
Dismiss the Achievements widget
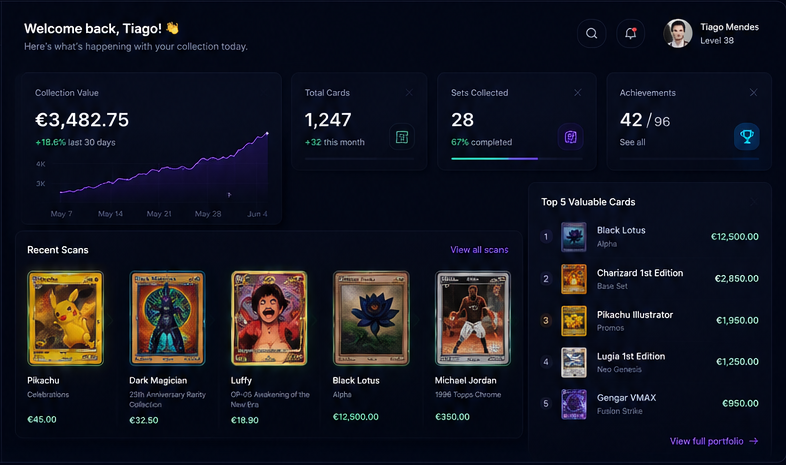click(753, 93)
